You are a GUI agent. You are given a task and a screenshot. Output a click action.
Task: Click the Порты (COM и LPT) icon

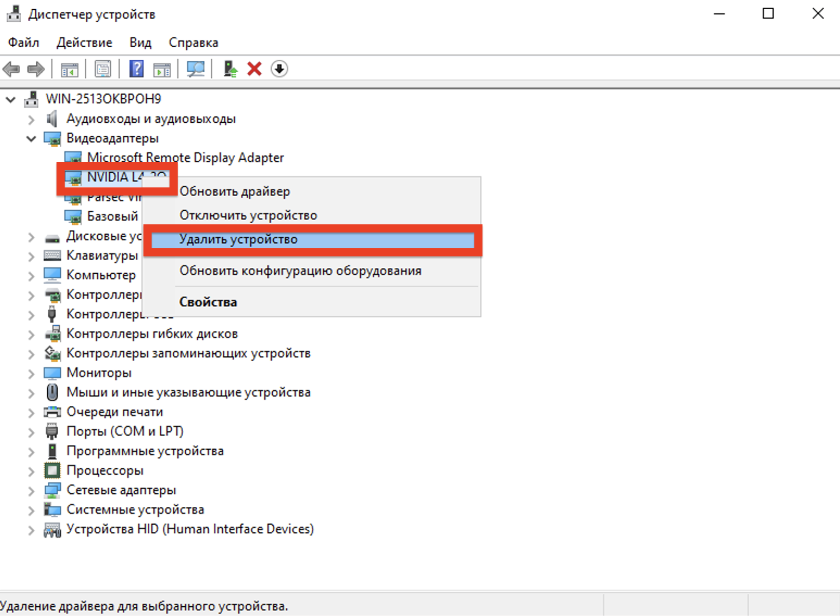[52, 431]
